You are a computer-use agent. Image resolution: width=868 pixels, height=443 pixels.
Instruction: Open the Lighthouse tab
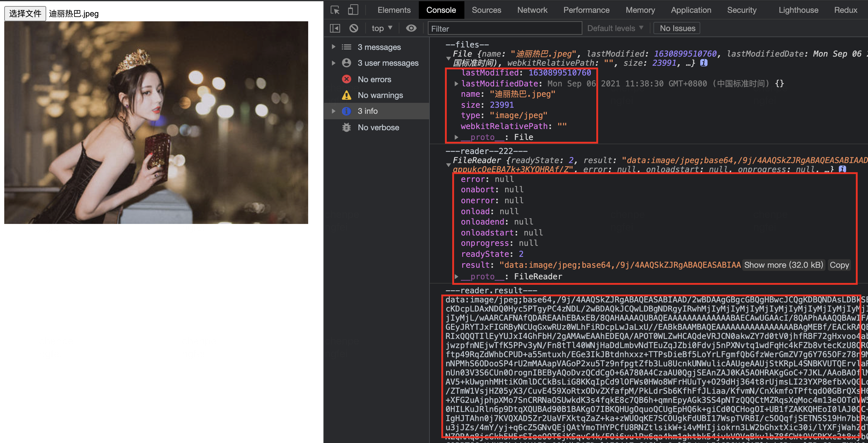tap(798, 10)
